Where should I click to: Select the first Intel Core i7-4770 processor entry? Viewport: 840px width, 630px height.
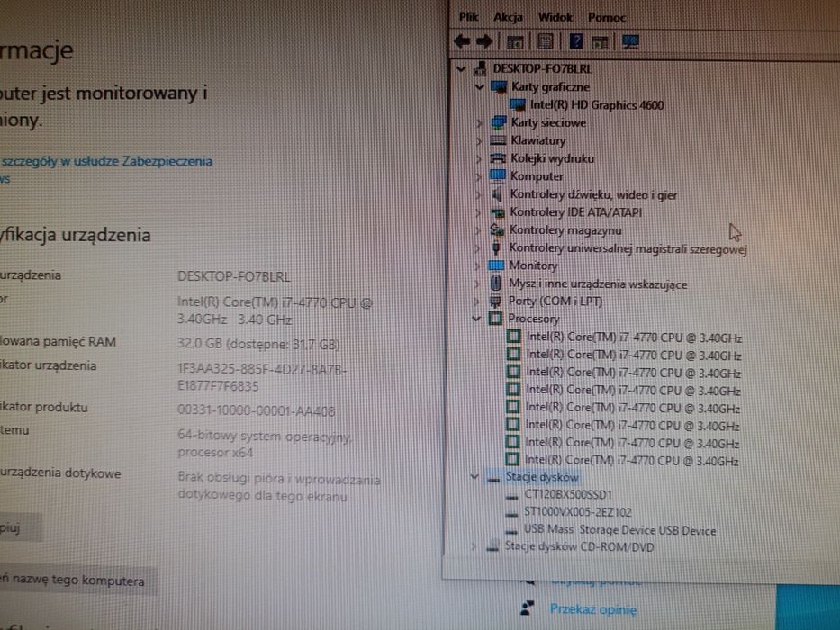pos(634,337)
